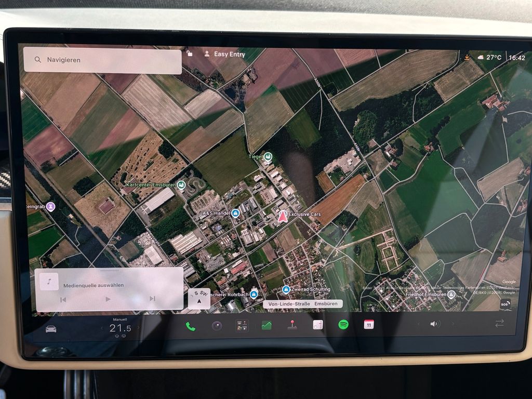Toggle map orientation compass button

coord(199,298)
